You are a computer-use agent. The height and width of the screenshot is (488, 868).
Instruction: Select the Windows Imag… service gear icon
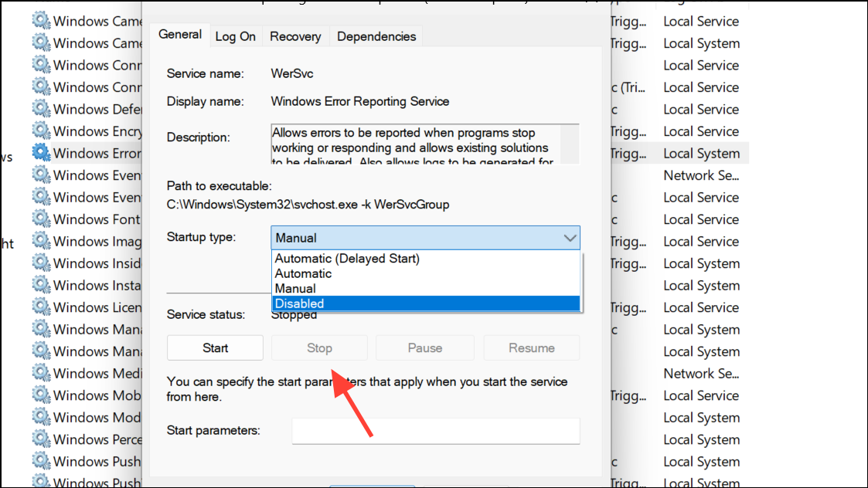pos(40,242)
